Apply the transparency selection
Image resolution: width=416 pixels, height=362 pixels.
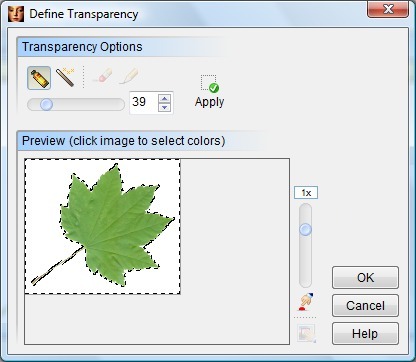click(209, 91)
